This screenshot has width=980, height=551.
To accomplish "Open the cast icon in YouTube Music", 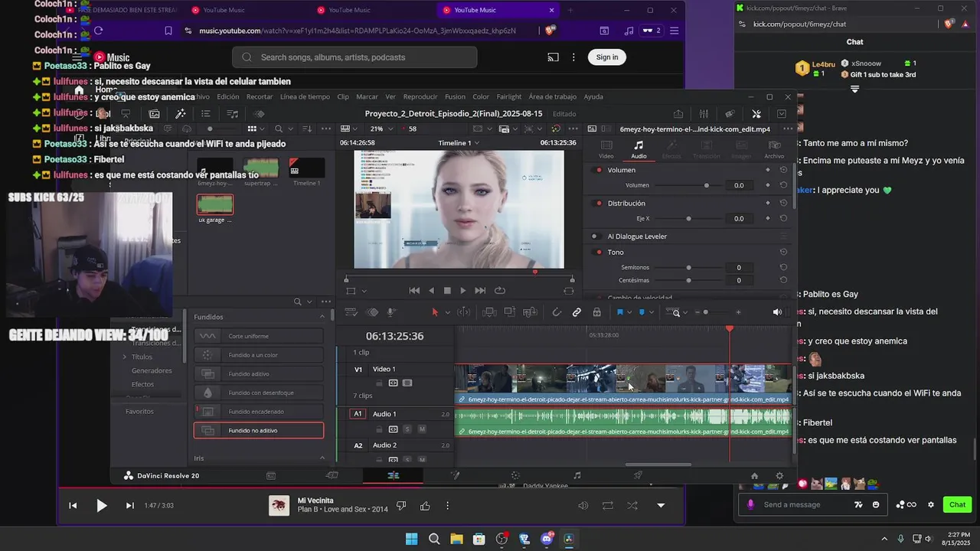I will (553, 57).
